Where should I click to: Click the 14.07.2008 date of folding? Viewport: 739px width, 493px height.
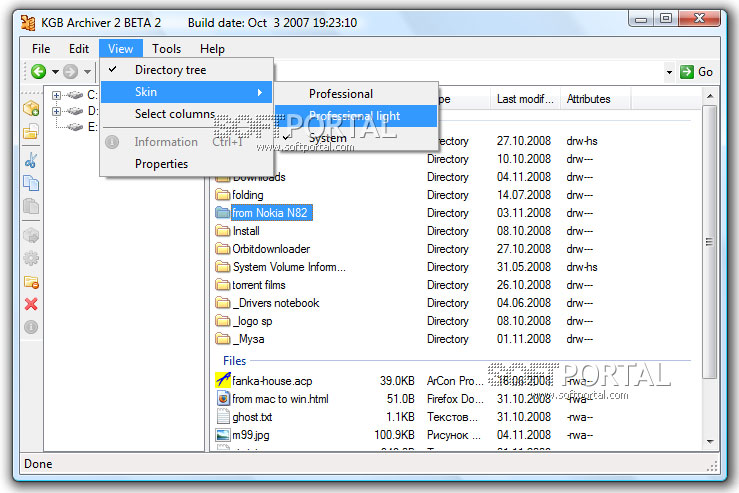tap(524, 195)
